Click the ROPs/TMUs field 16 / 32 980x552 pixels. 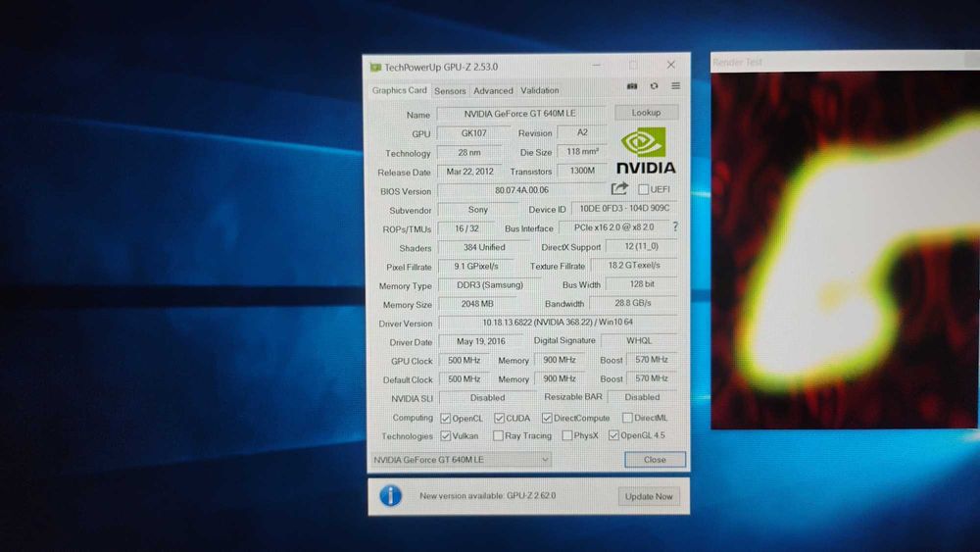coord(466,228)
